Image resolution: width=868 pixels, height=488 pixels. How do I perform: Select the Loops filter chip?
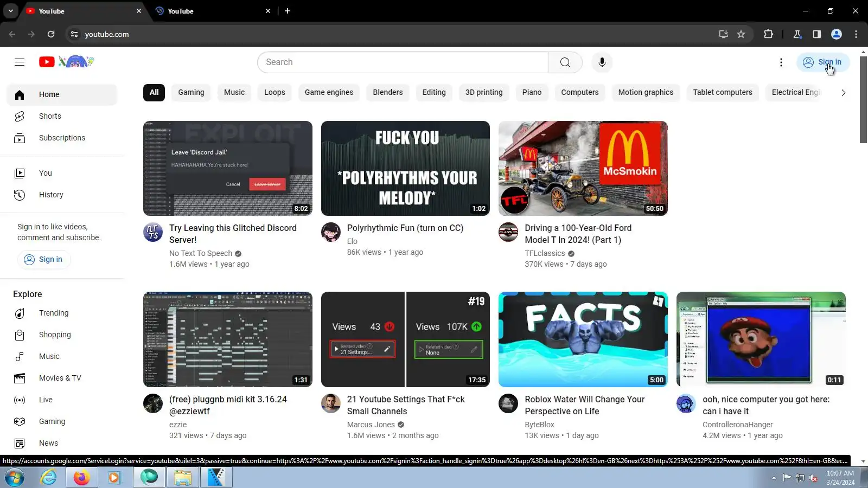[275, 92]
